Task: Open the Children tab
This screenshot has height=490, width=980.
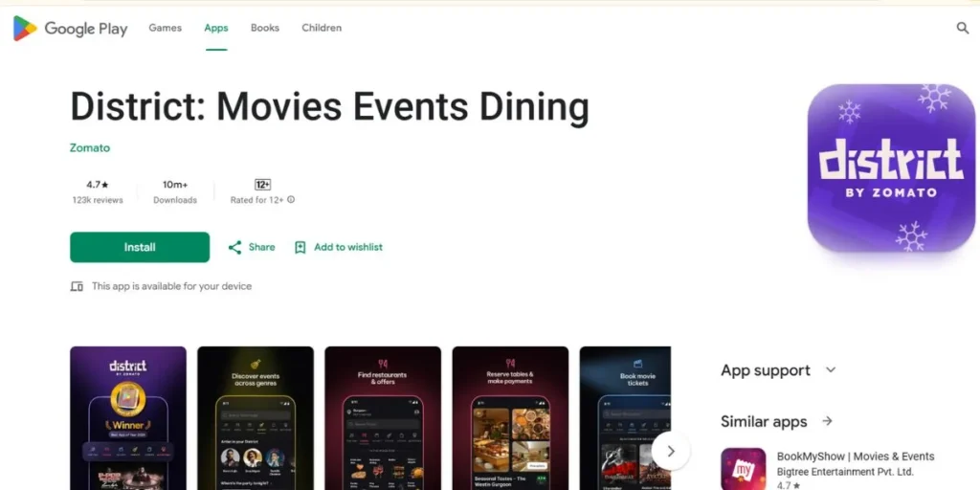Action: [322, 28]
